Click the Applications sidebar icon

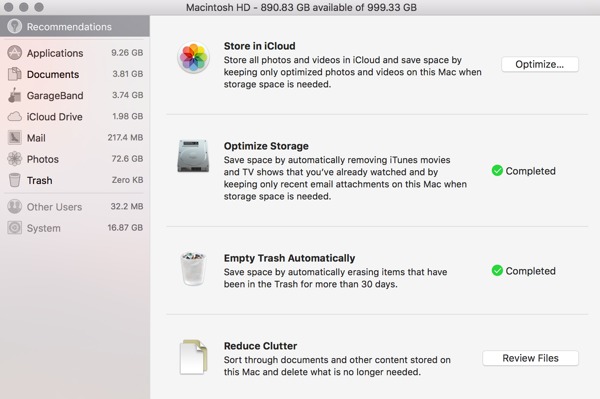coord(15,53)
